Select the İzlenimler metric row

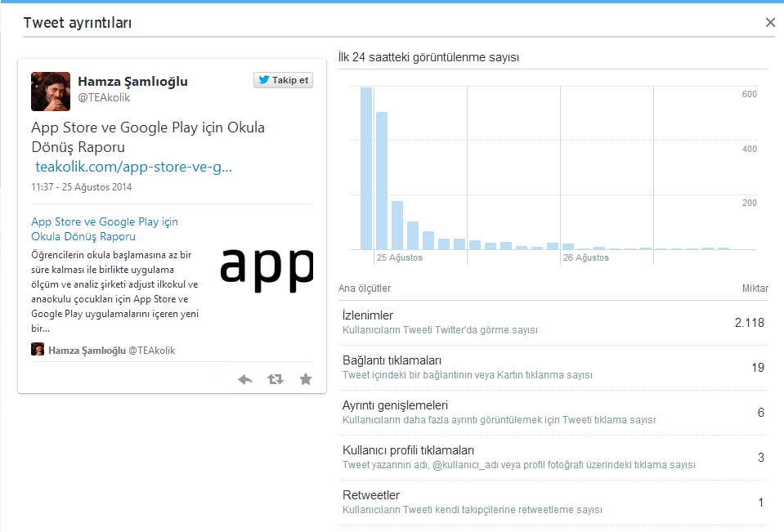[x=553, y=323]
